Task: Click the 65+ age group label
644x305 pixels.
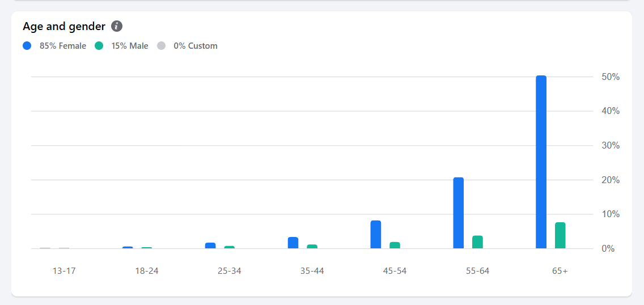Action: click(x=560, y=271)
